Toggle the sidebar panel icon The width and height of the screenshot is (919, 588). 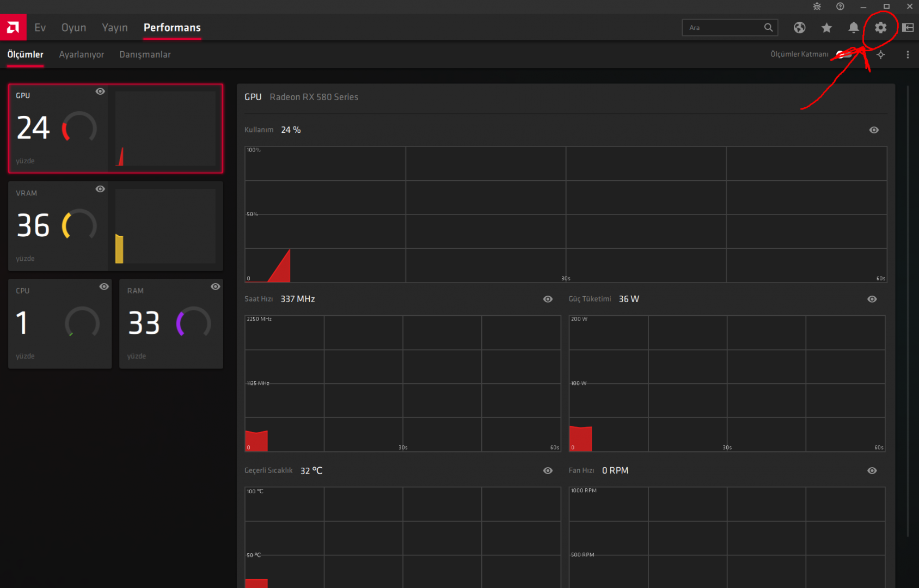pos(908,27)
